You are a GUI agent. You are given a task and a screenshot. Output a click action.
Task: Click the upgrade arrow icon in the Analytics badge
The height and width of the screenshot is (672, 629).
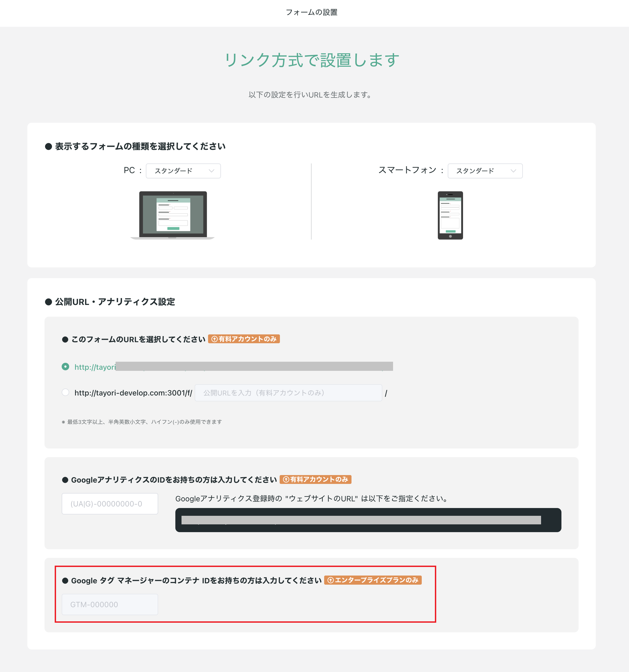coord(286,480)
